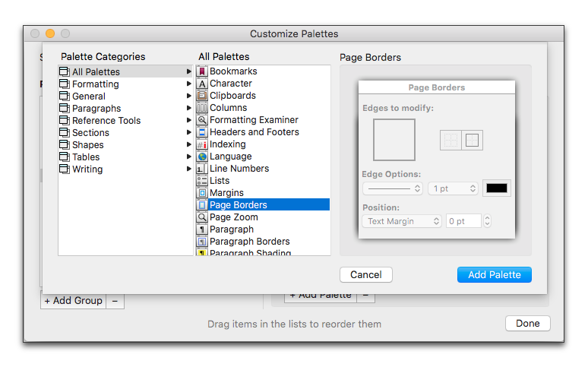Select the Headers and Footers entry
Image resolution: width=588 pixels, height=367 pixels.
tap(263, 132)
